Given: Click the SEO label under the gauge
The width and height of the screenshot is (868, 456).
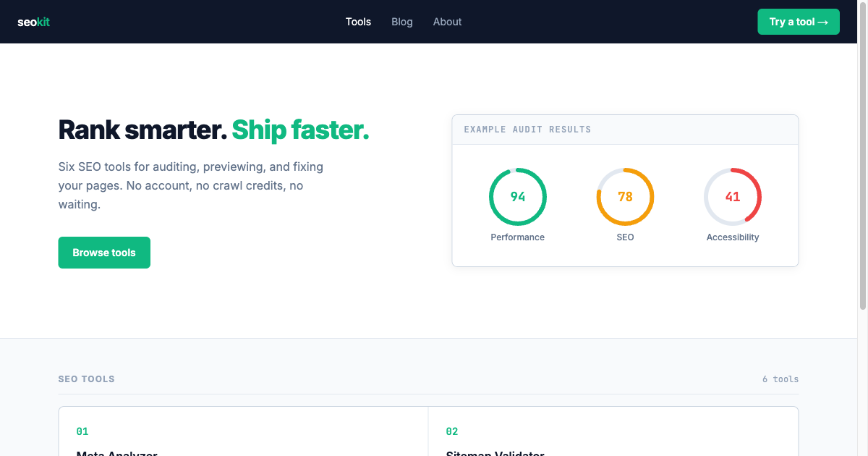Looking at the screenshot, I should [x=625, y=237].
